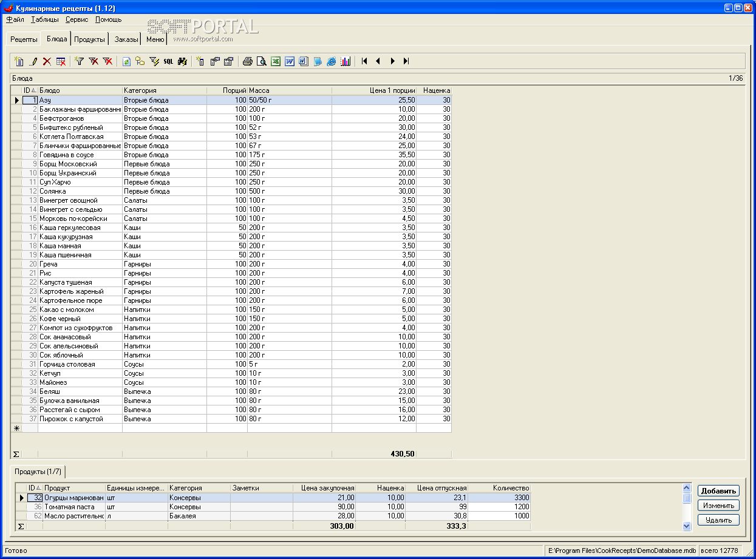Click the edit record pencil icon
The width and height of the screenshot is (756, 559).
pos(33,61)
